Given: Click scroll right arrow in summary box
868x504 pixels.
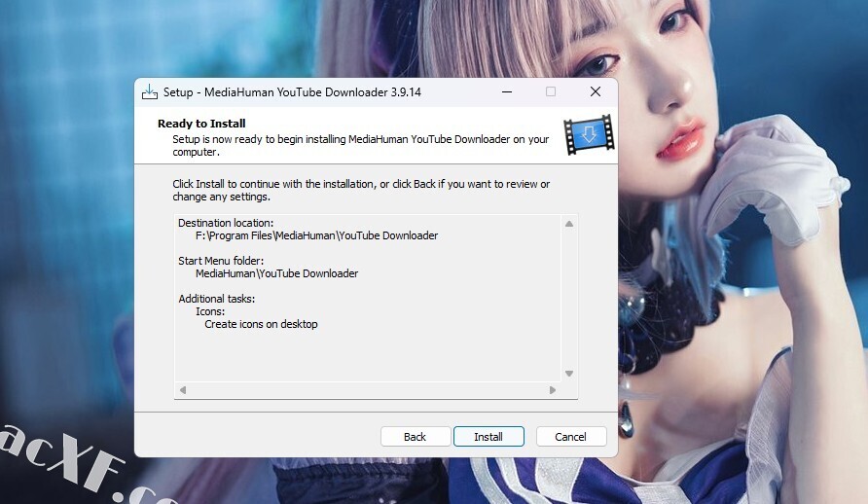Looking at the screenshot, I should point(553,390).
